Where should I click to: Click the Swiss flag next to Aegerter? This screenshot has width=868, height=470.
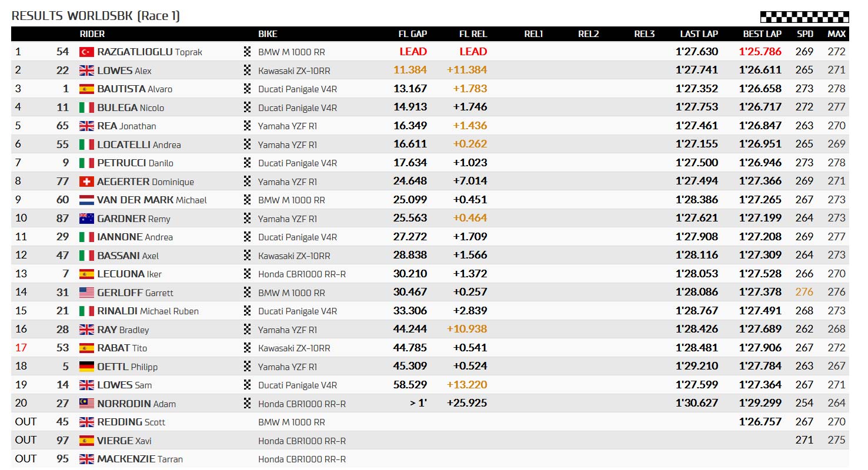[x=86, y=182]
